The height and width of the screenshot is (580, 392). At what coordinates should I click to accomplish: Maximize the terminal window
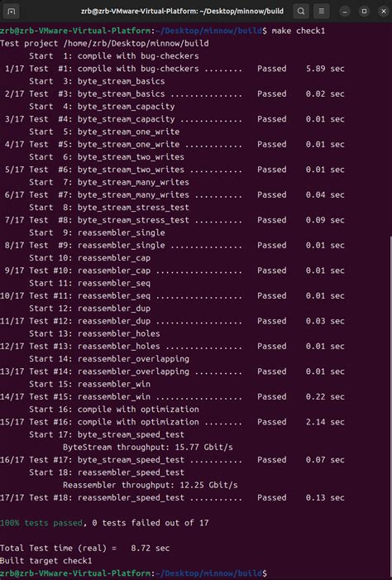364,12
